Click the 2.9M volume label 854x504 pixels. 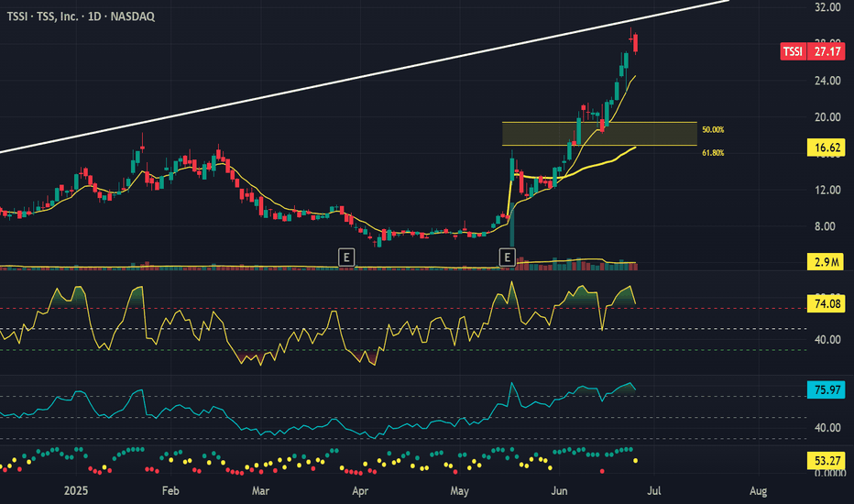(x=826, y=261)
